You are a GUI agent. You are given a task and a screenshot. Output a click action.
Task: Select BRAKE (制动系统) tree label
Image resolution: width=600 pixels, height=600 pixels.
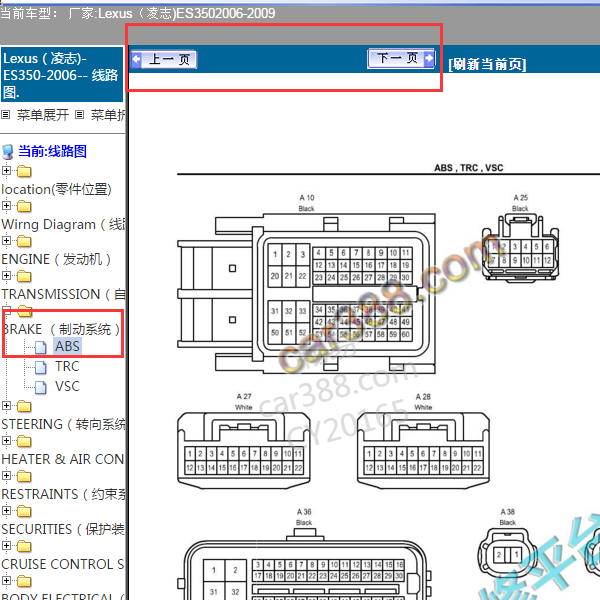pyautogui.click(x=61, y=329)
